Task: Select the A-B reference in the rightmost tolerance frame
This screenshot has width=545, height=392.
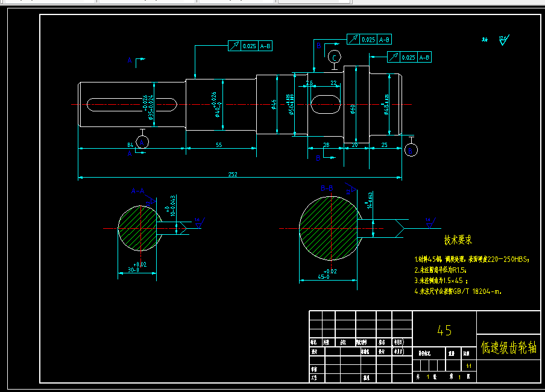Action: (x=424, y=58)
